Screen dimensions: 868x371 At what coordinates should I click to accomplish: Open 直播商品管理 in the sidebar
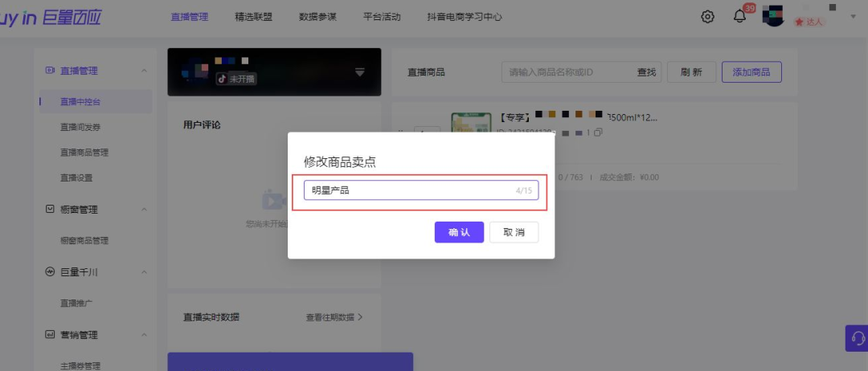(84, 153)
